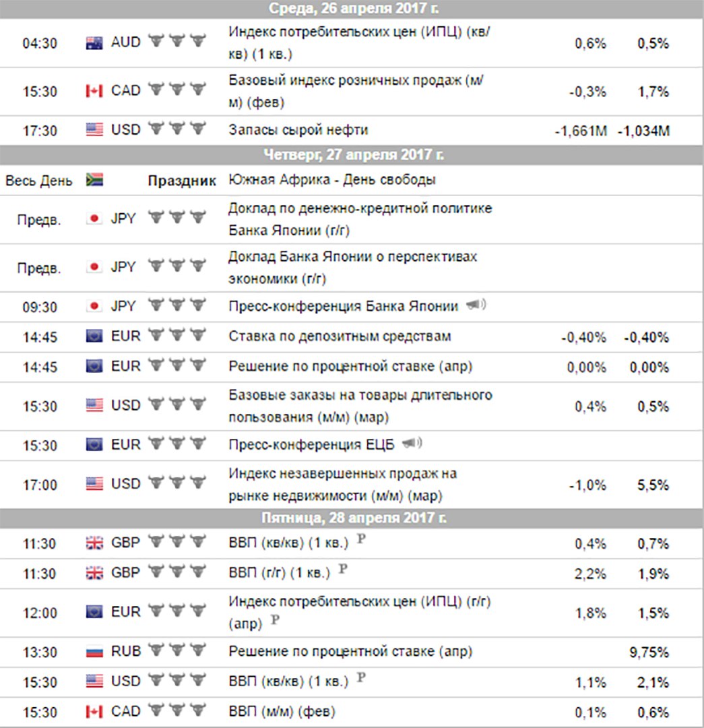Click the UK flag in the ВВП (г/г) row
The height and width of the screenshot is (728, 704).
pos(94,574)
